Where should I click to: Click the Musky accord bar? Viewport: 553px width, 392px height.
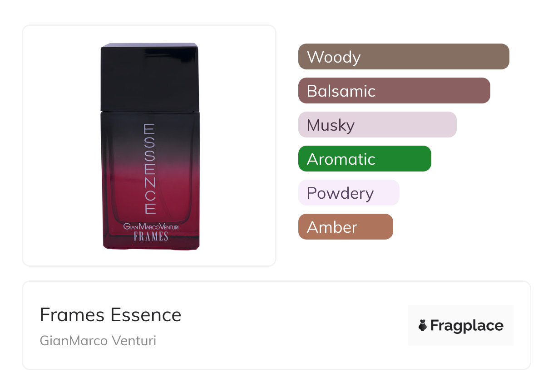(377, 125)
